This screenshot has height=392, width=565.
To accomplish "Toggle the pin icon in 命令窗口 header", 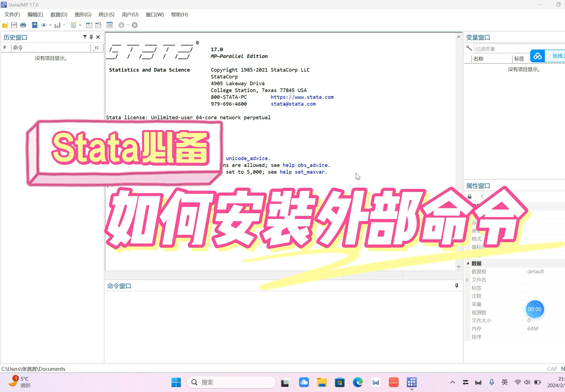I will tap(456, 285).
